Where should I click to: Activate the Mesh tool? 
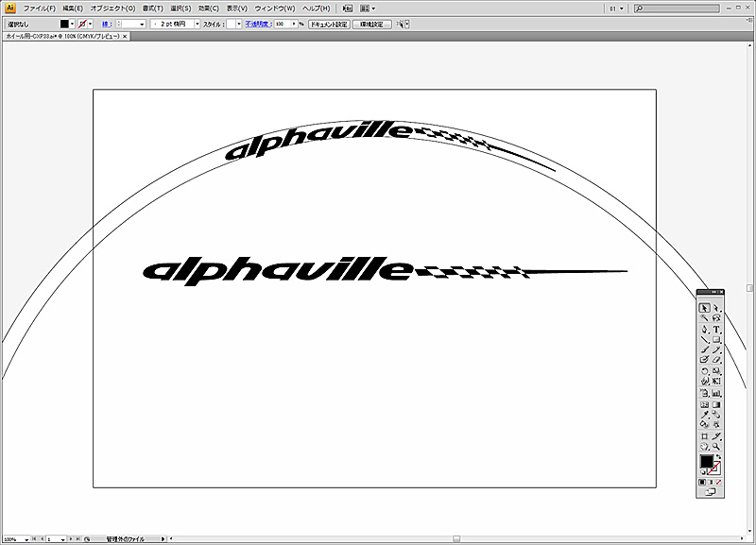[x=704, y=405]
